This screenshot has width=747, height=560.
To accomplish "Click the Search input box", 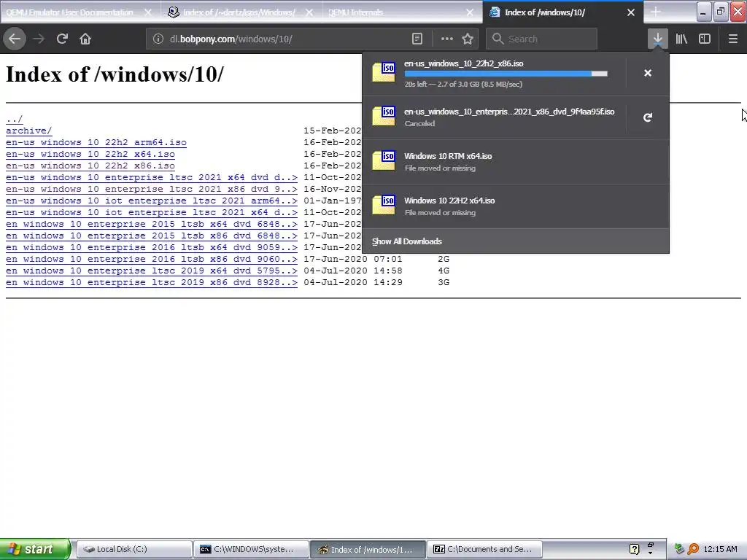I will 542,39.
